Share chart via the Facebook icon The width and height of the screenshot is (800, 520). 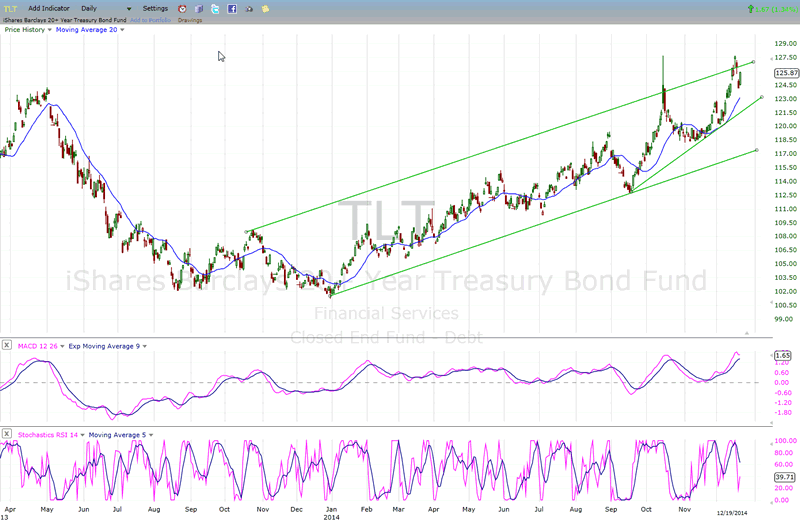point(231,8)
